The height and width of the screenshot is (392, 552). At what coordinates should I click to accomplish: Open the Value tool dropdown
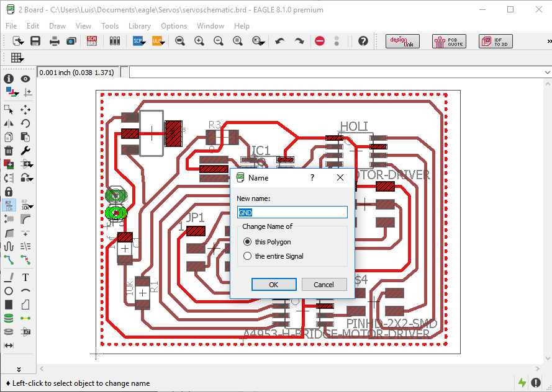coord(27,205)
